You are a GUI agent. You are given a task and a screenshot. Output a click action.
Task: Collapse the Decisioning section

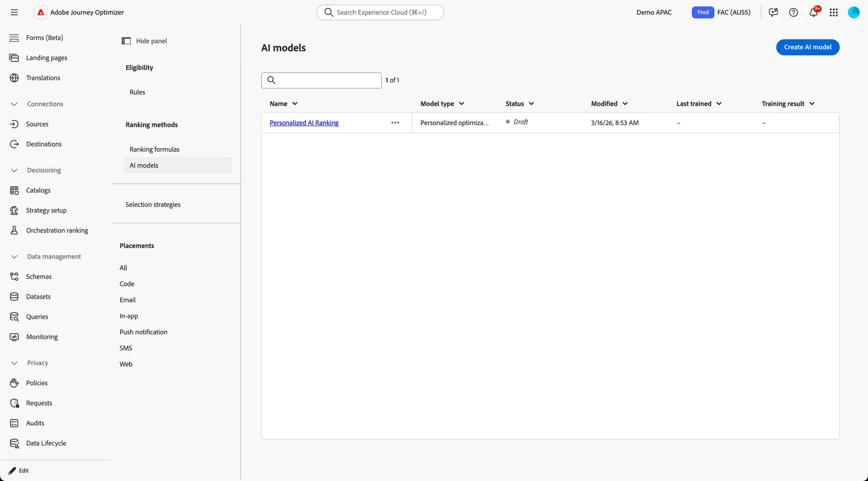pyautogui.click(x=14, y=170)
